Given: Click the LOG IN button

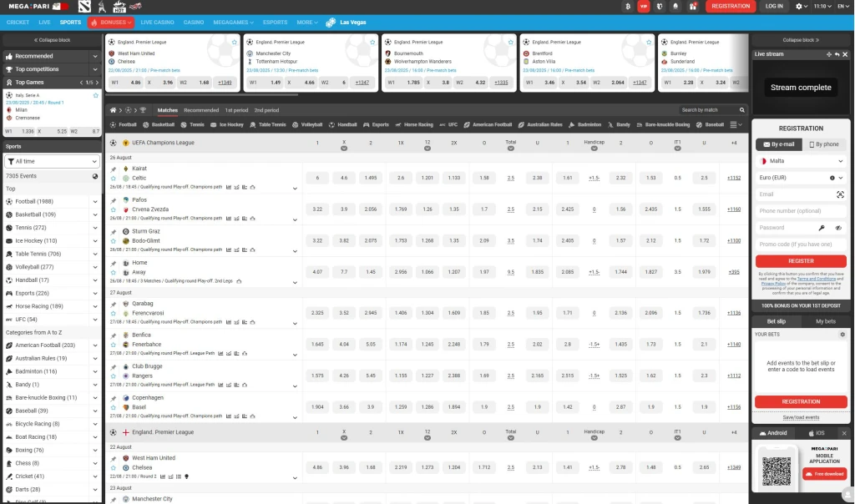Looking at the screenshot, I should (x=774, y=7).
